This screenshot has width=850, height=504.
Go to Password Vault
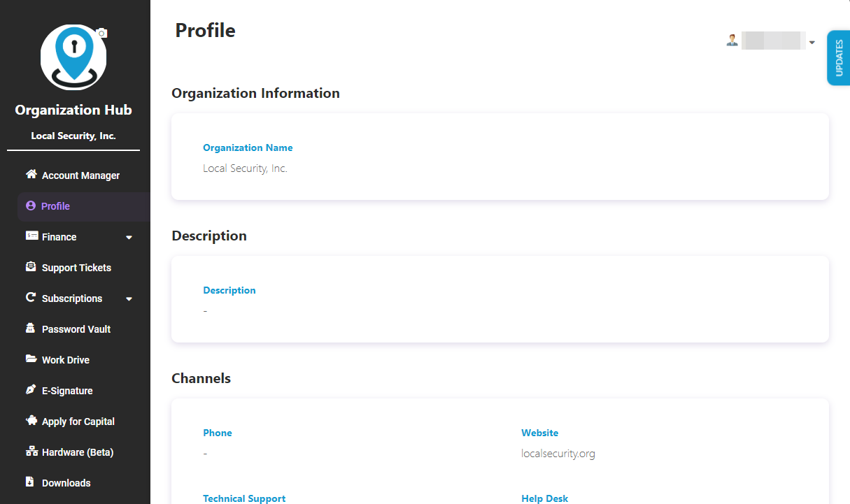(75, 329)
